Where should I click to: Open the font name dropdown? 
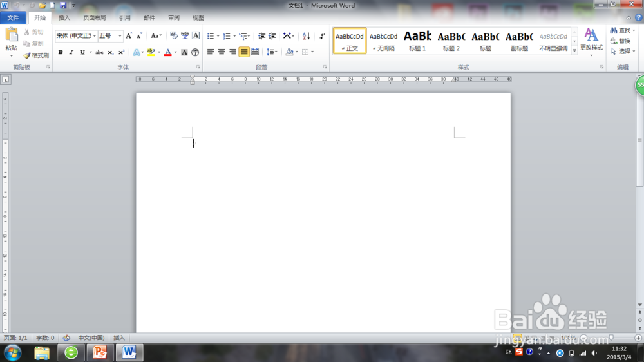tap(95, 36)
